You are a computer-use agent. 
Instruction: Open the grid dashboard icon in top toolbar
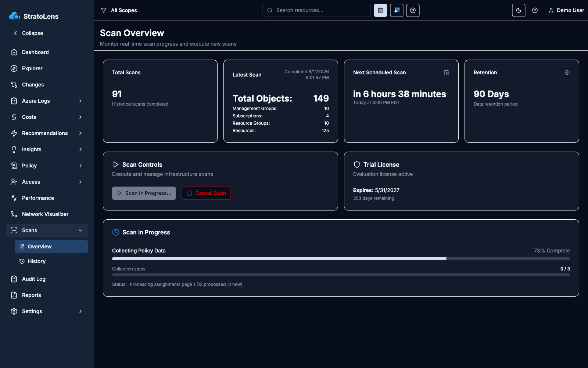[397, 10]
